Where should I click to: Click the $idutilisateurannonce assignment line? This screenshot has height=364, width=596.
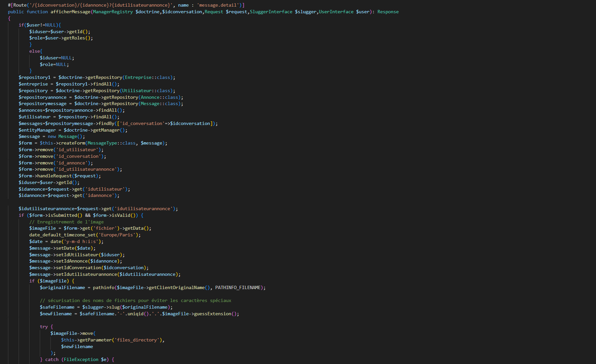point(98,209)
